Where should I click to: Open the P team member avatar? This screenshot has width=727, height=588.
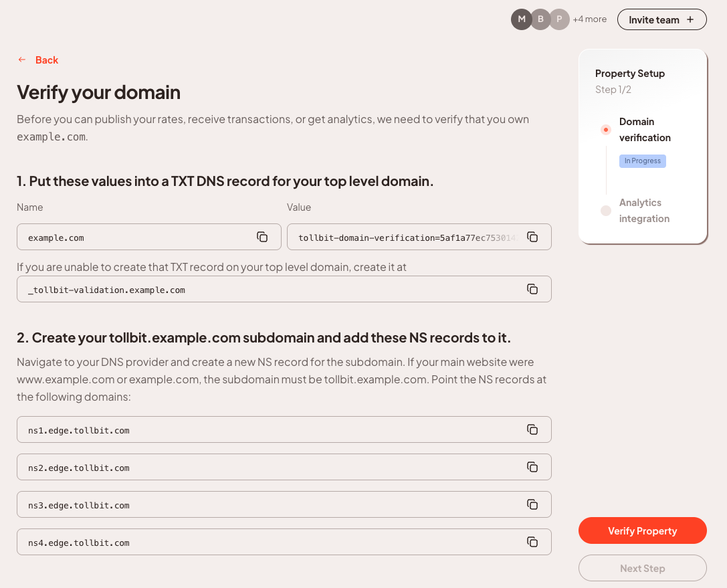click(x=560, y=19)
